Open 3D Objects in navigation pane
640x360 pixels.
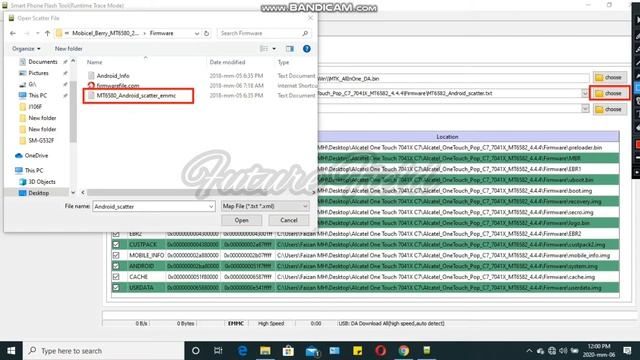click(x=42, y=182)
